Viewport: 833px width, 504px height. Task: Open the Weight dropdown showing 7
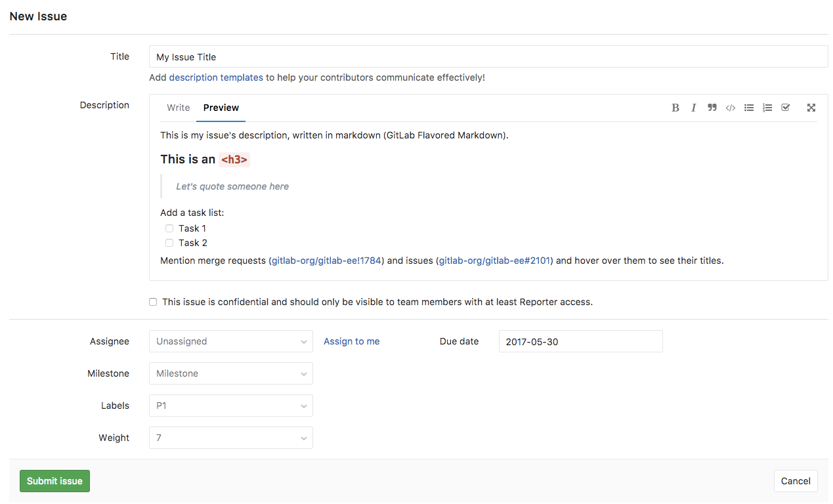230,438
